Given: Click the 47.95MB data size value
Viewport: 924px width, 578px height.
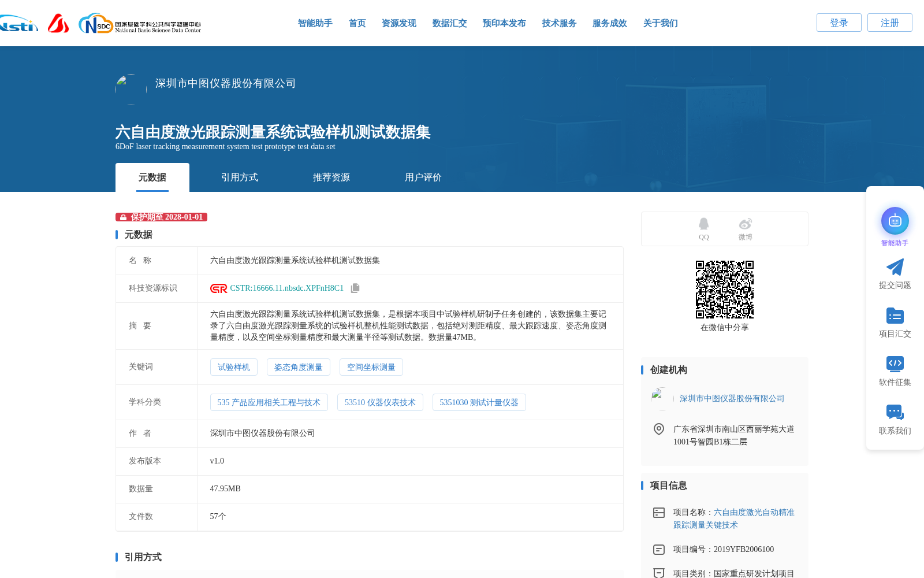Looking at the screenshot, I should 225,489.
